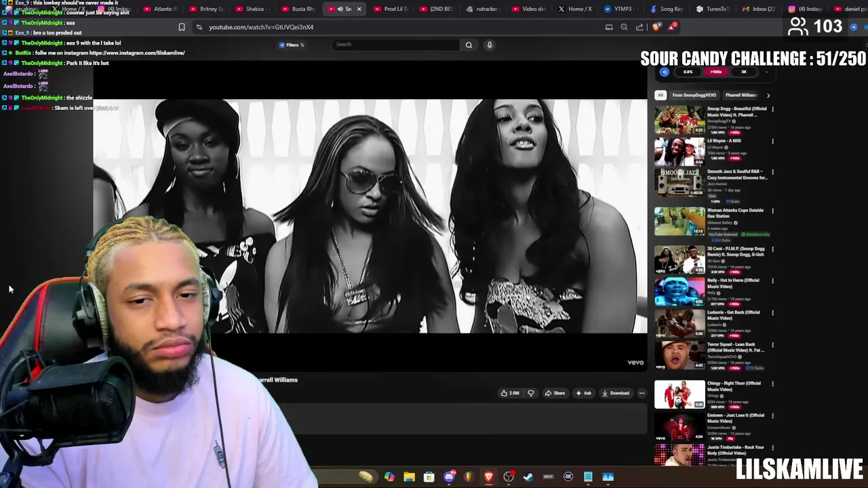Screen dimensions: 868x488
Task: Open Nelly Hot In Herre video title
Action: (733, 283)
